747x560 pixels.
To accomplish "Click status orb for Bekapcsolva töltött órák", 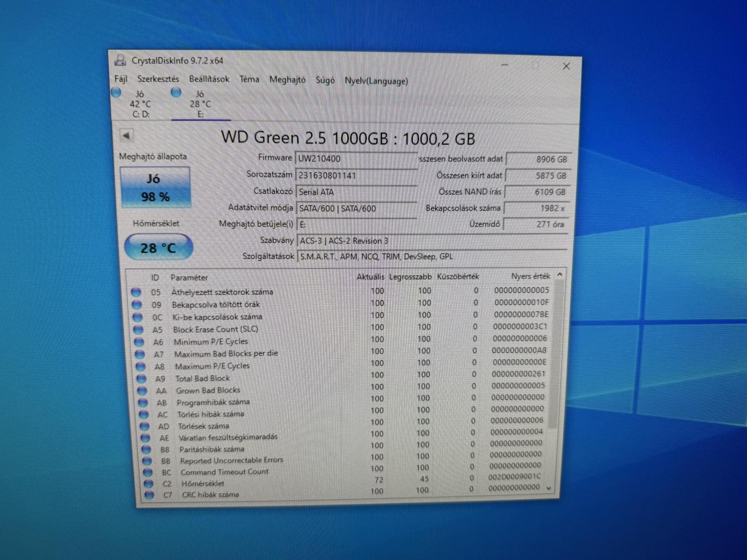I will (x=137, y=305).
